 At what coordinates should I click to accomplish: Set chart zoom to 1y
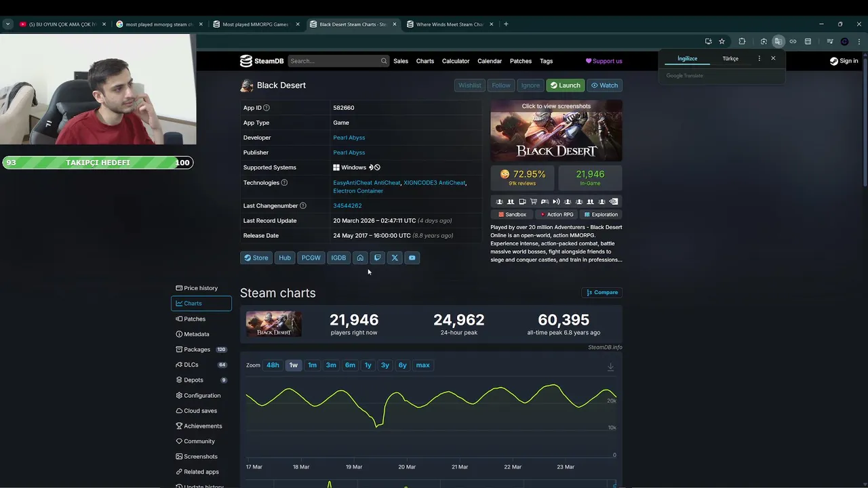(368, 365)
